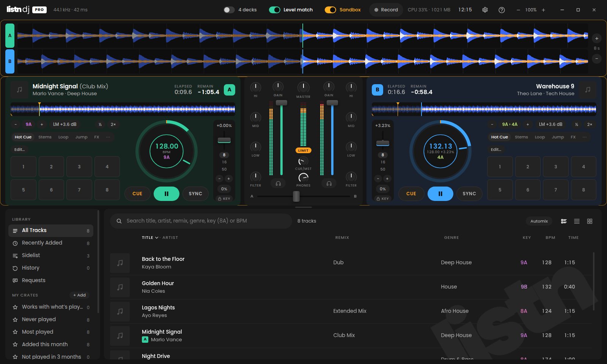The height and width of the screenshot is (364, 607).
Task: Open deck A Stems tab
Action: [x=45, y=137]
